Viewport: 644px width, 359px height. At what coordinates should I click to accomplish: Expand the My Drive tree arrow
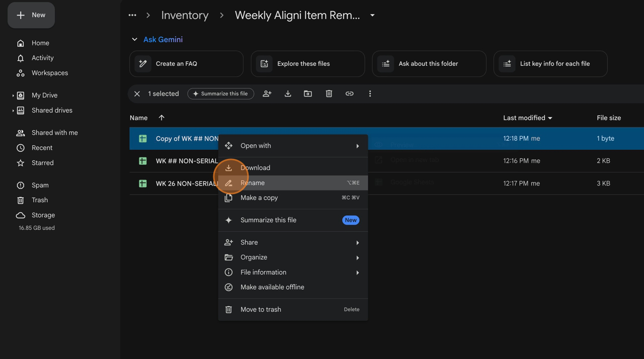point(13,96)
